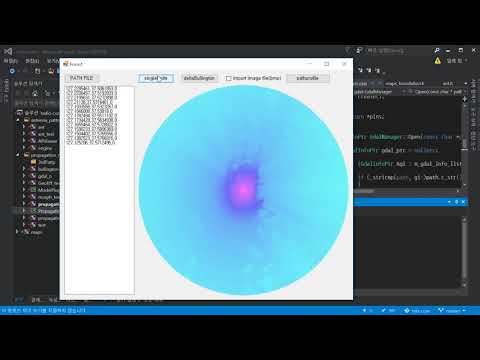Click the status bar repository indicator

417,311
